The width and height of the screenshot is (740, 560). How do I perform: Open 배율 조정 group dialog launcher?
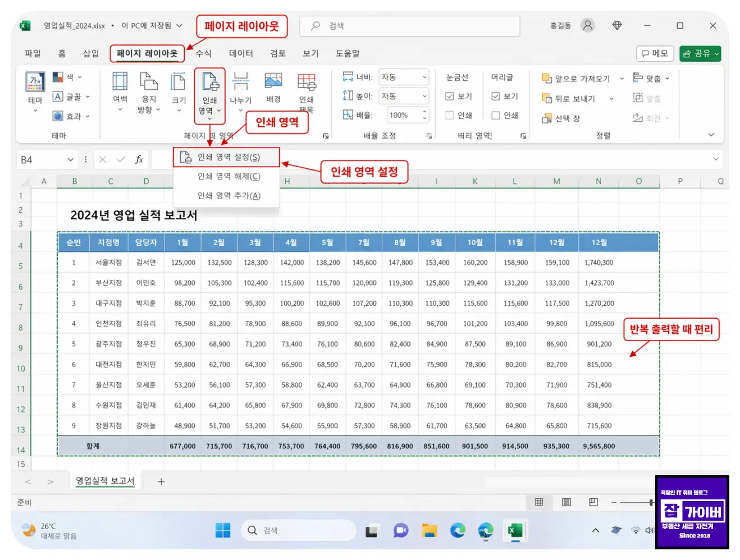click(429, 136)
